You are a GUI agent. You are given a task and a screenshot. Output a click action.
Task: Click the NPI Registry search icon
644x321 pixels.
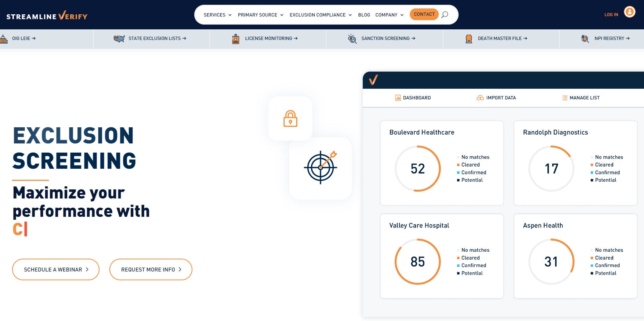tap(585, 39)
